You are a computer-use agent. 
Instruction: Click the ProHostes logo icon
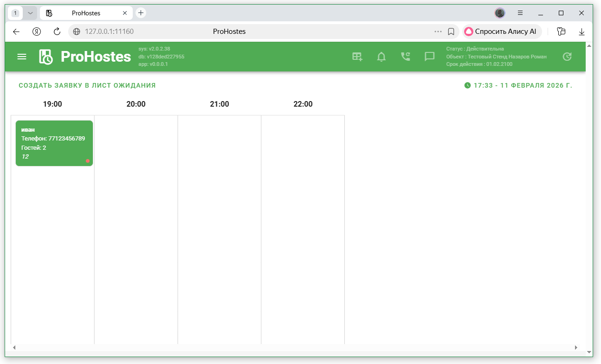45,57
